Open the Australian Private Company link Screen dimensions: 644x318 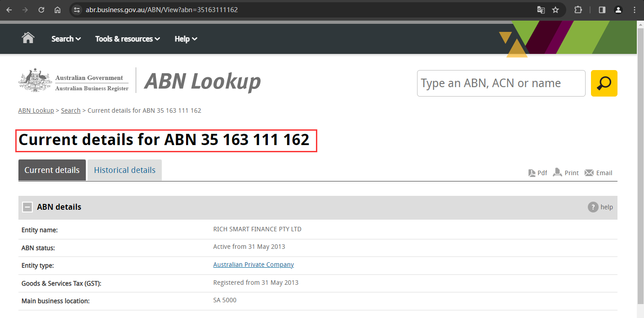253,265
